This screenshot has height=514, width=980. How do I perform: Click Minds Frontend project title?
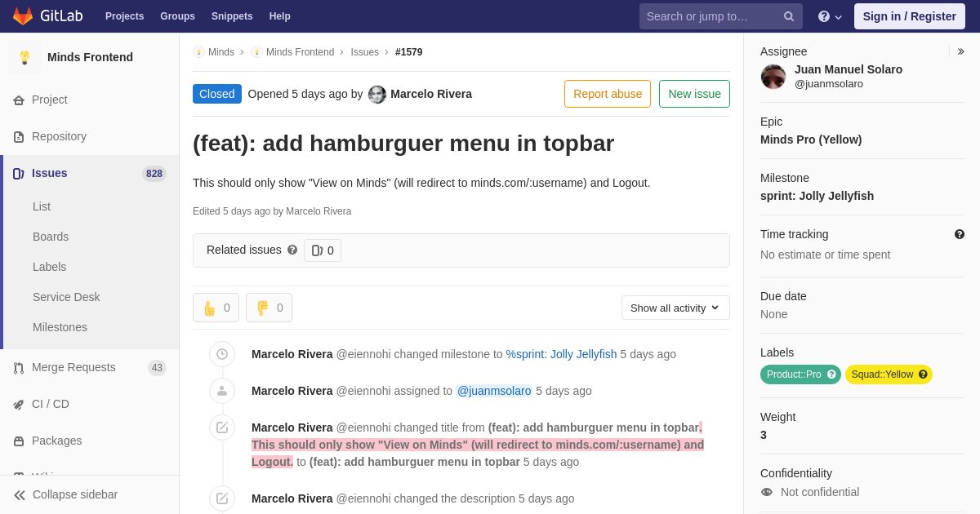(90, 57)
